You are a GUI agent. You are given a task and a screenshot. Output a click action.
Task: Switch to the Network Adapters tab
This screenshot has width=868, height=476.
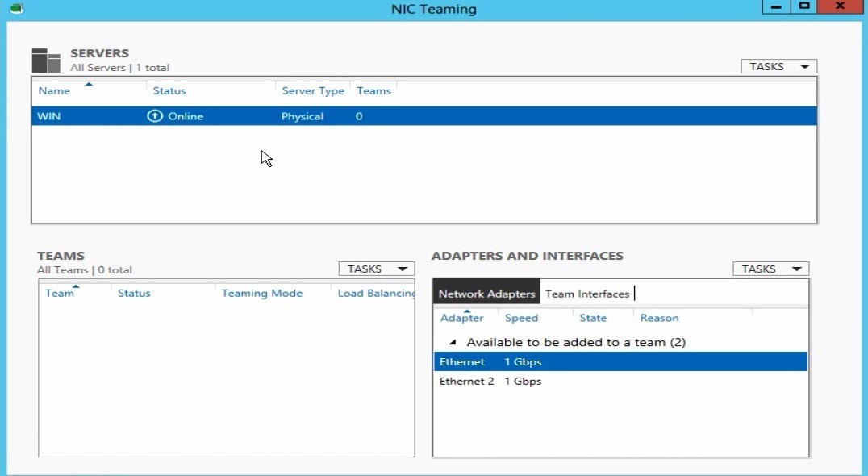pyautogui.click(x=486, y=294)
